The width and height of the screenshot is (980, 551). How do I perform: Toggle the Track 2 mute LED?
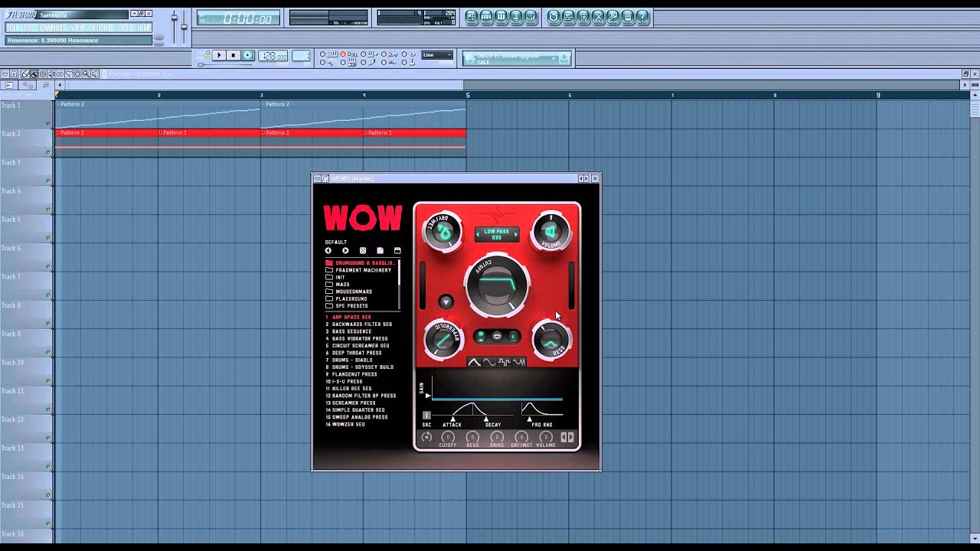coord(48,152)
